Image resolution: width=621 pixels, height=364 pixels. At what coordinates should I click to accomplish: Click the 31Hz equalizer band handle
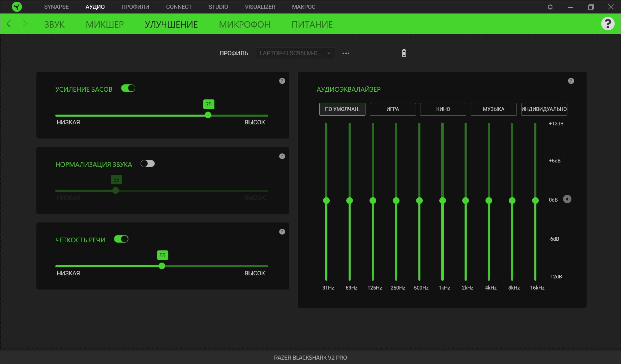tap(326, 201)
